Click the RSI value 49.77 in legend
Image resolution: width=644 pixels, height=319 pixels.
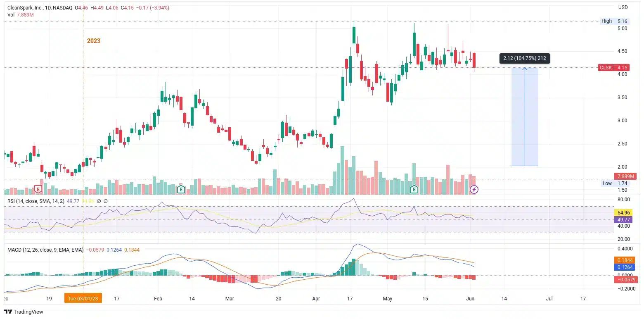point(73,201)
